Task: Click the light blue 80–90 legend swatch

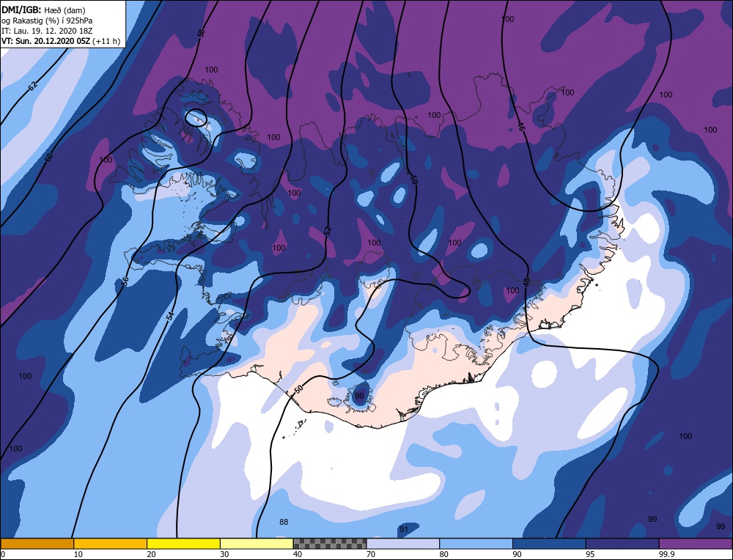Action: click(476, 543)
